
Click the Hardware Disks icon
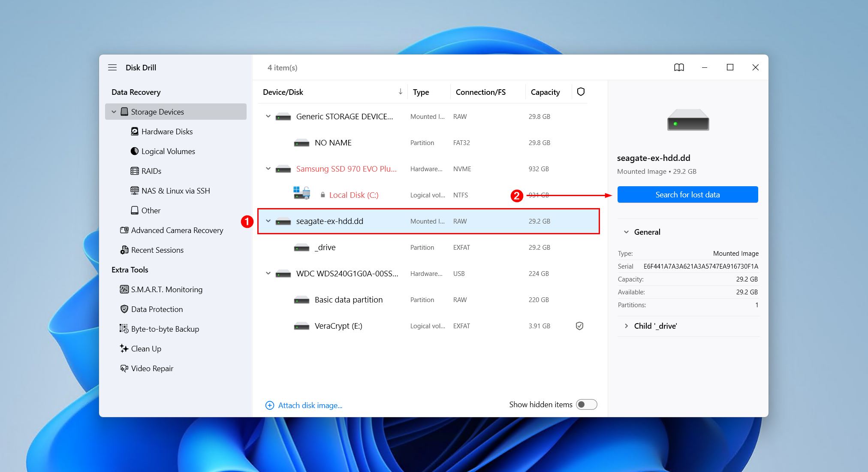135,131
